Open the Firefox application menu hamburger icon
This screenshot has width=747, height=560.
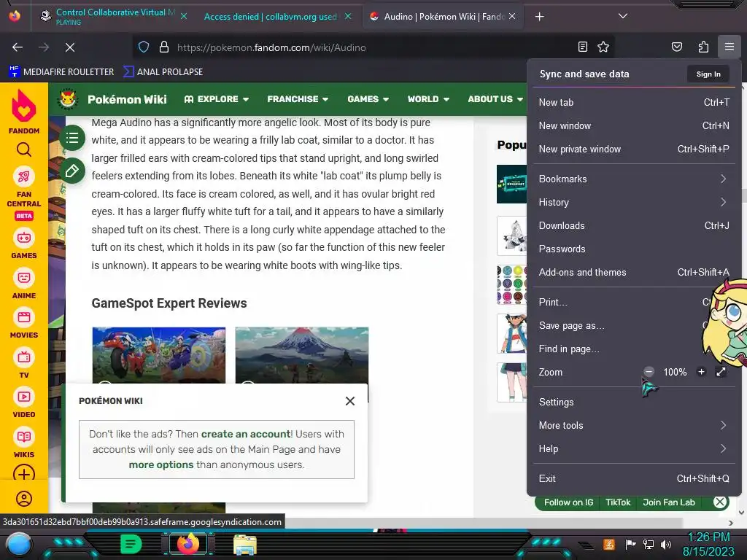[729, 47]
